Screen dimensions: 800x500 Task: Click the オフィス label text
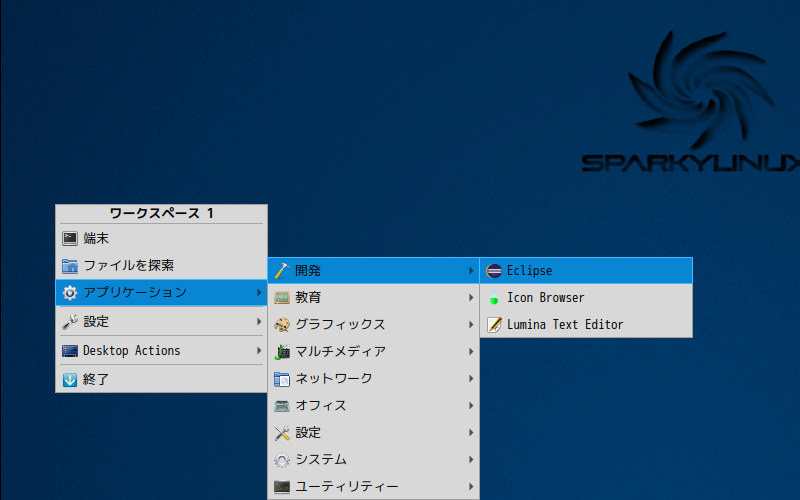click(321, 406)
